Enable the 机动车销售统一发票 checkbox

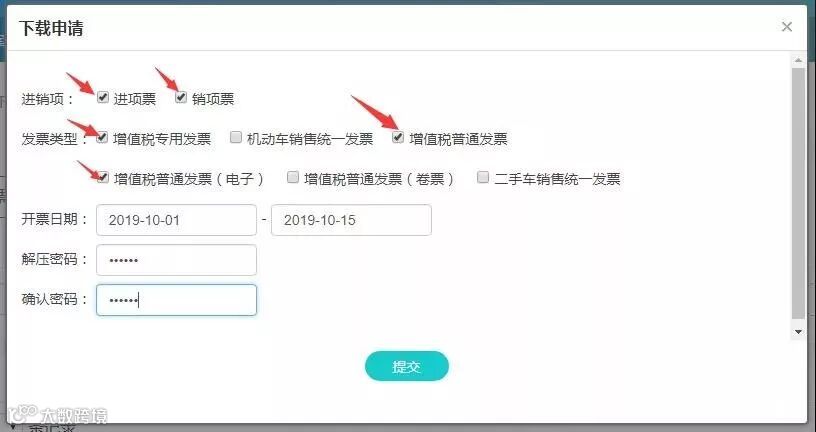click(236, 137)
